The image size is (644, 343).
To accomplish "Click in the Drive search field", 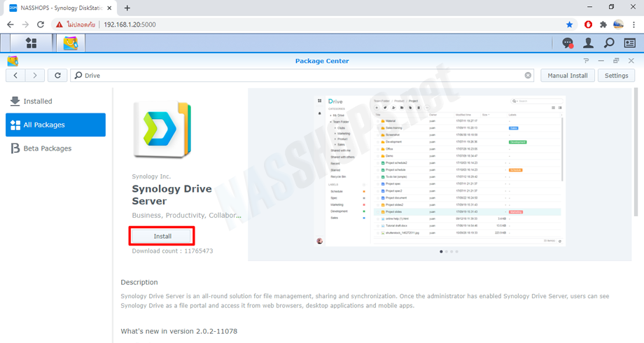I will pos(302,76).
